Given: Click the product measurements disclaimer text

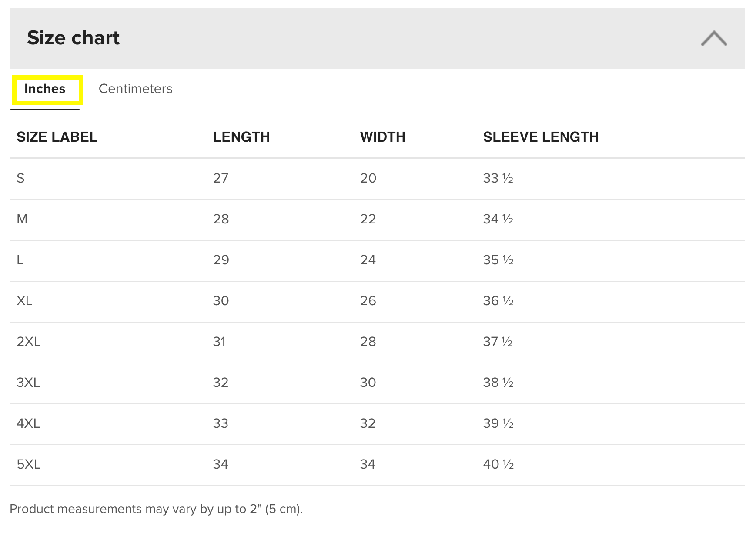Looking at the screenshot, I should pos(156,509).
